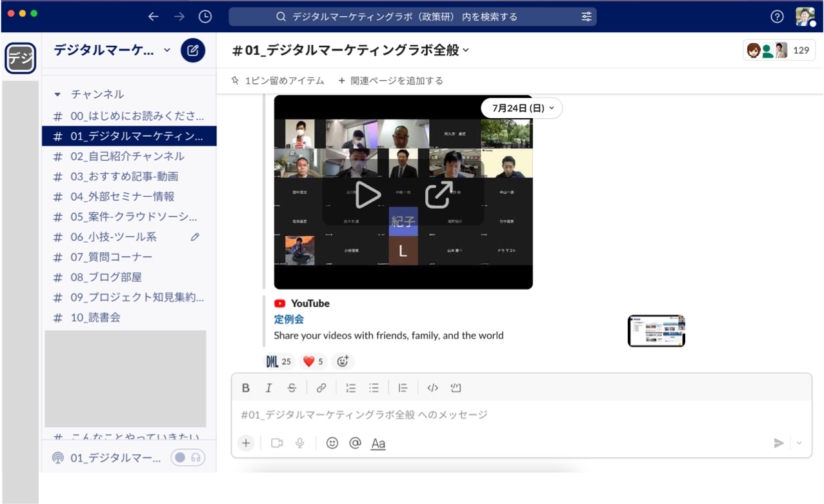Collapse the チャンネル section
Viewport: 824px width, 504px height.
pos(57,94)
